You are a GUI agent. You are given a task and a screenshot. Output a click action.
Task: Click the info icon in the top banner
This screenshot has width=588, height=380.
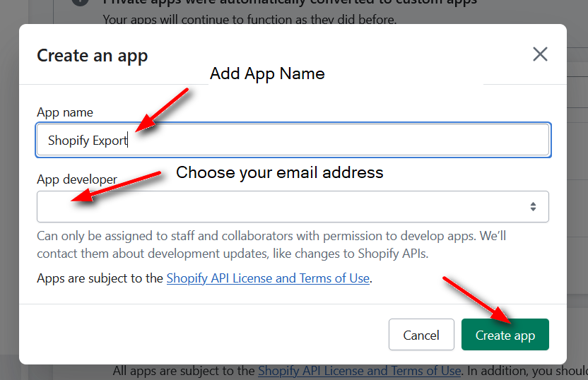pos(81,4)
